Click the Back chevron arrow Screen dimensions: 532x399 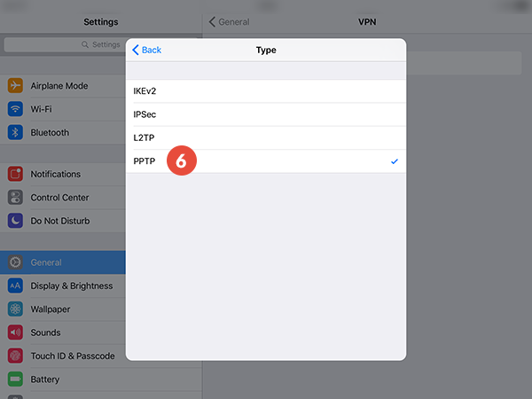pyautogui.click(x=136, y=50)
